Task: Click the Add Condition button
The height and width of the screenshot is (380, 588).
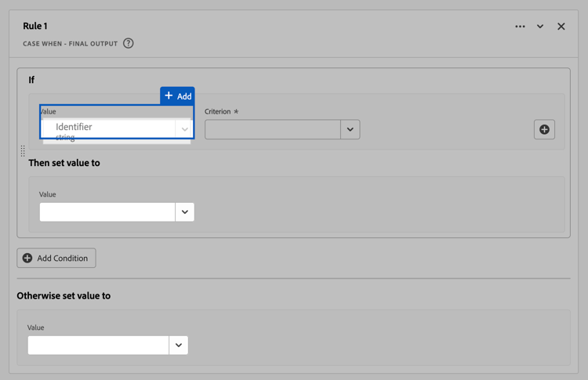Action: [56, 259]
